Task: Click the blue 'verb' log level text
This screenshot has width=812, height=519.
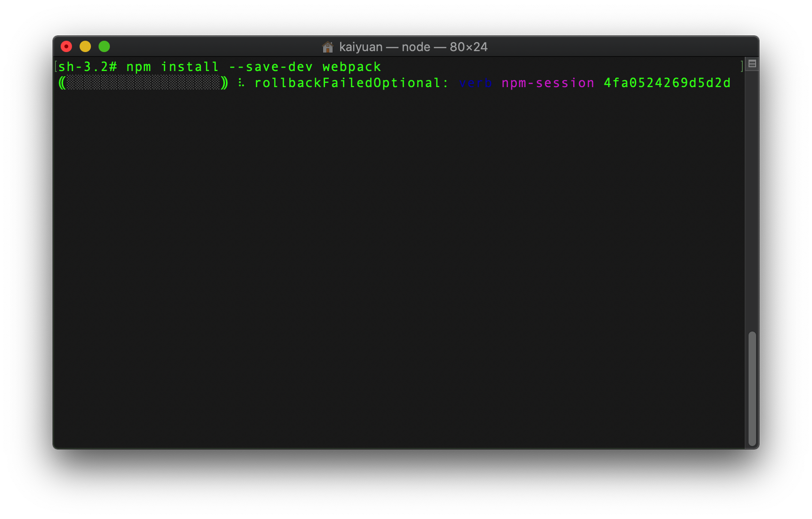Action: [476, 83]
